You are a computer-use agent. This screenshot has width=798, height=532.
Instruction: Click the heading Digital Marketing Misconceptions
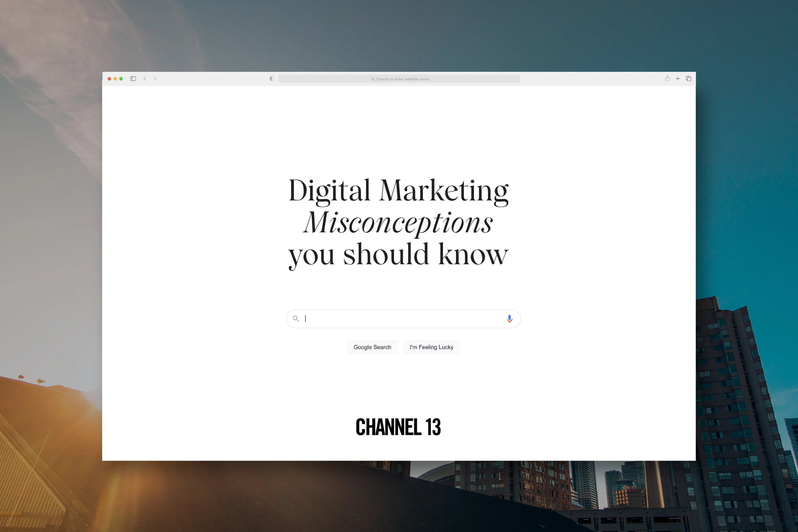coord(399,221)
